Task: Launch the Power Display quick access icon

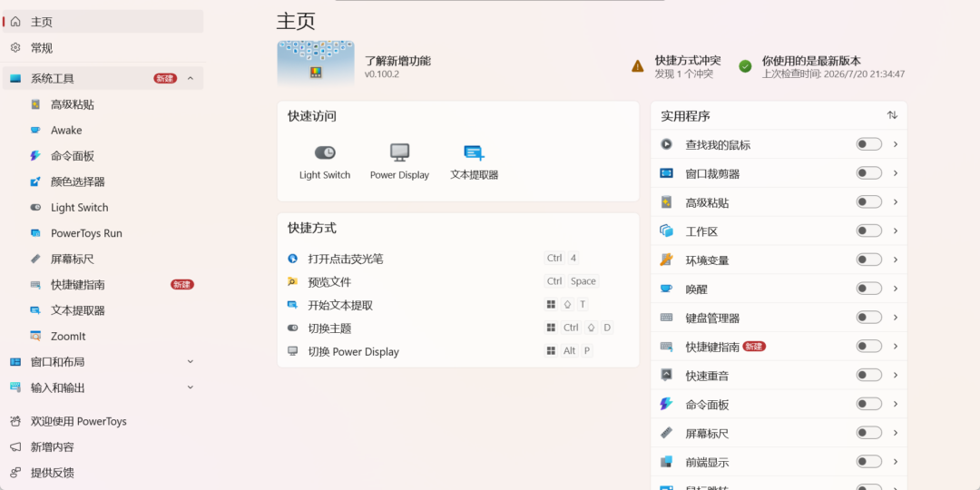Action: (399, 152)
